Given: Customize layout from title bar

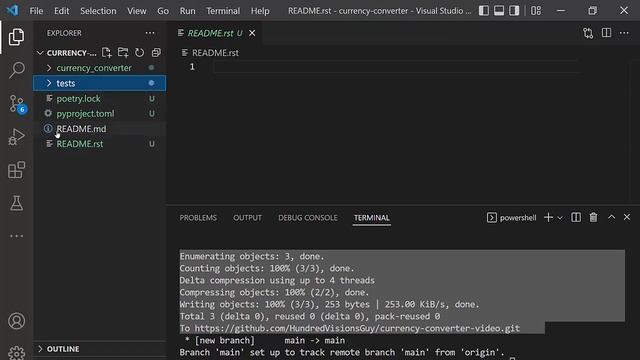Looking at the screenshot, I should click(x=536, y=11).
